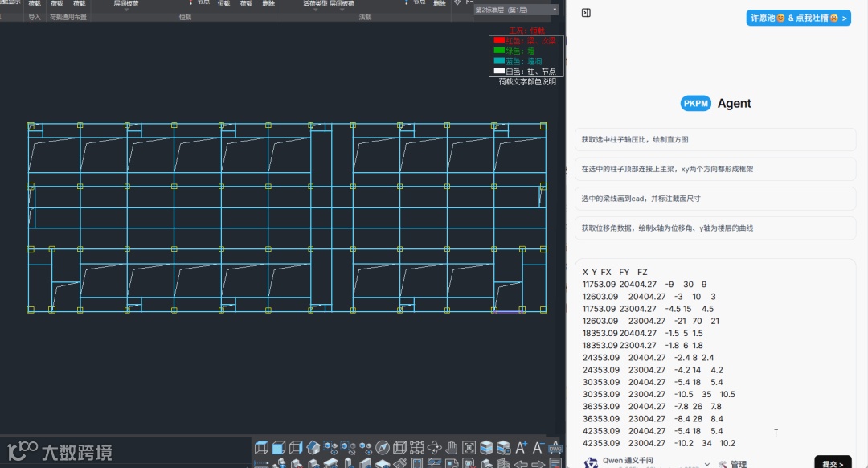This screenshot has width=868, height=468.
Task: Decrease text size with A- icon
Action: (538, 448)
